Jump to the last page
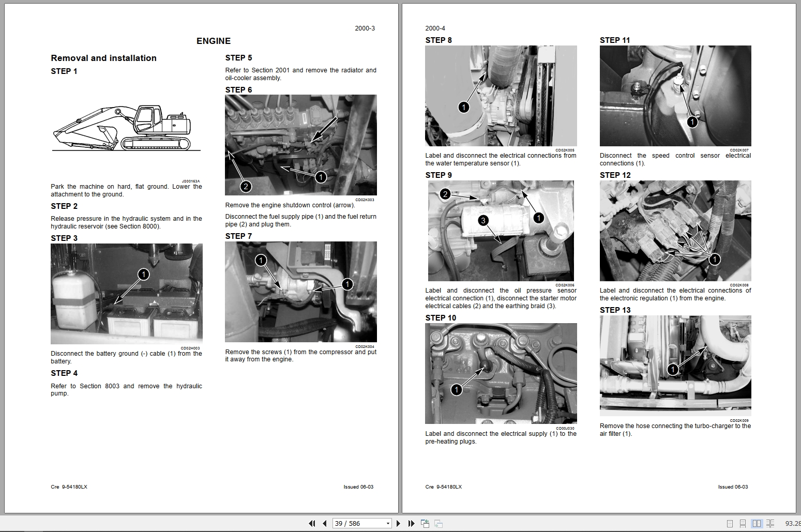The width and height of the screenshot is (801, 532). point(412,524)
